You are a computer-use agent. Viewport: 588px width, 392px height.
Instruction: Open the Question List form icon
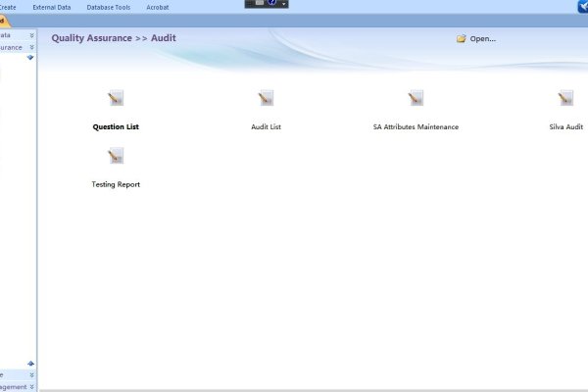[x=116, y=98]
